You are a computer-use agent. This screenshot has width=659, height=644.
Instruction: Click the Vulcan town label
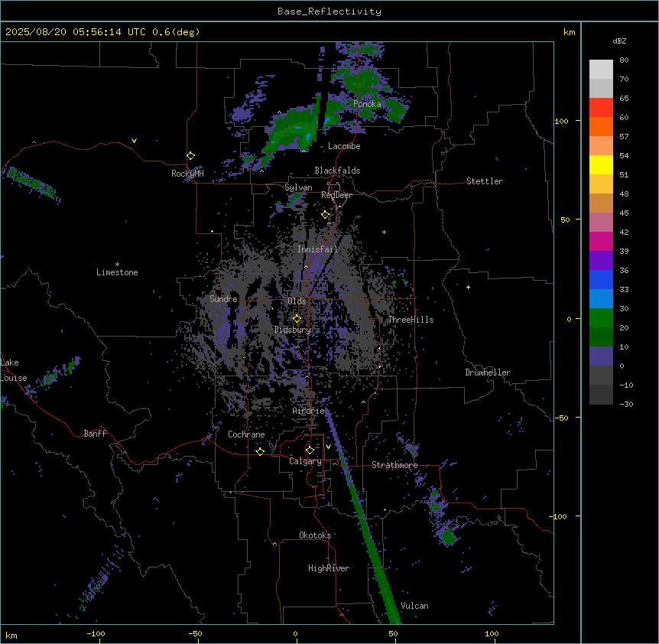point(415,606)
